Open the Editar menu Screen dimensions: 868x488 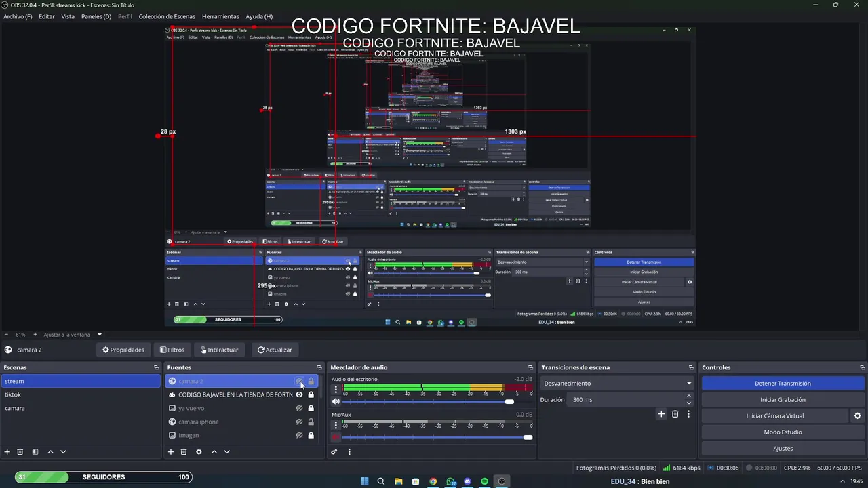(47, 16)
